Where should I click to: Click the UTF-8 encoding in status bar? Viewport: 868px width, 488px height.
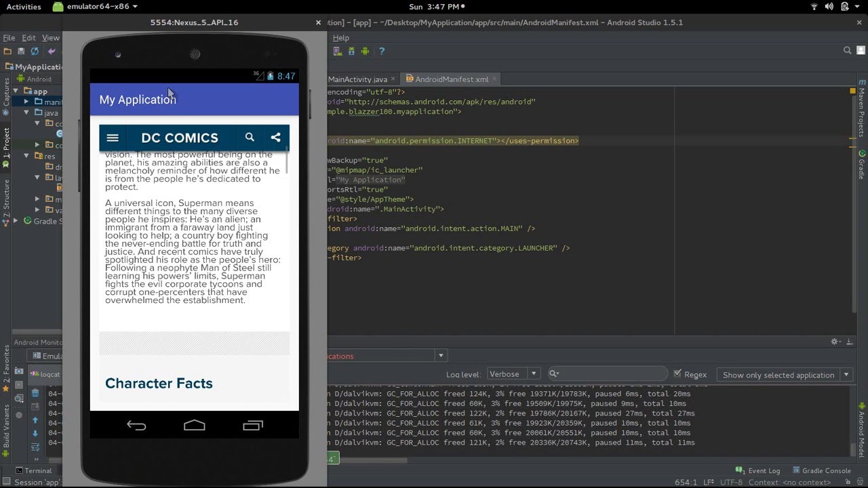[x=731, y=483]
